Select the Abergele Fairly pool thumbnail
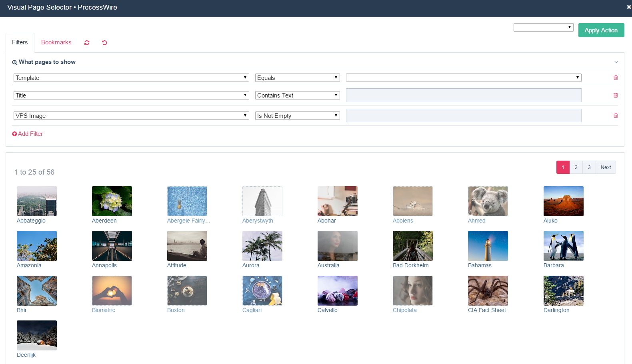 [187, 201]
